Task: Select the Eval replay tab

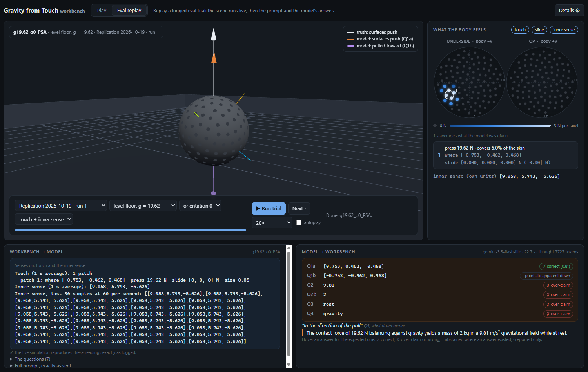Action: [129, 11]
